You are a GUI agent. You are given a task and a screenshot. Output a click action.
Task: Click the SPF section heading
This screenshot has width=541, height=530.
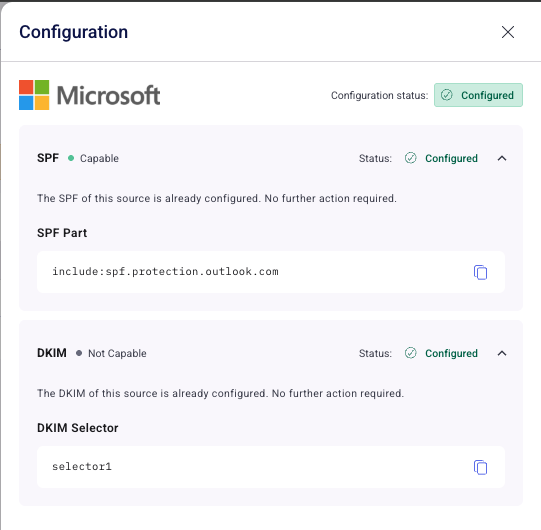pos(48,158)
